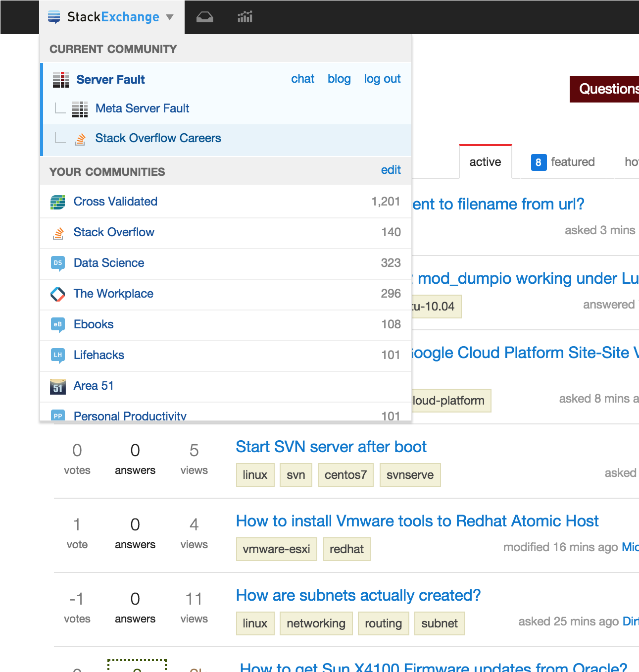Image resolution: width=639 pixels, height=672 pixels.
Task: Click the log out link
Action: [x=382, y=79]
